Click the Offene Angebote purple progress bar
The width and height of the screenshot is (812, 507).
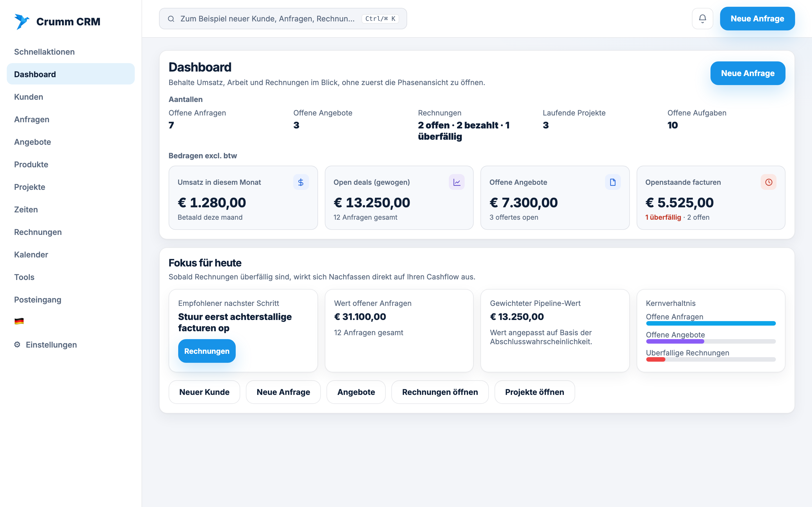[x=711, y=341]
